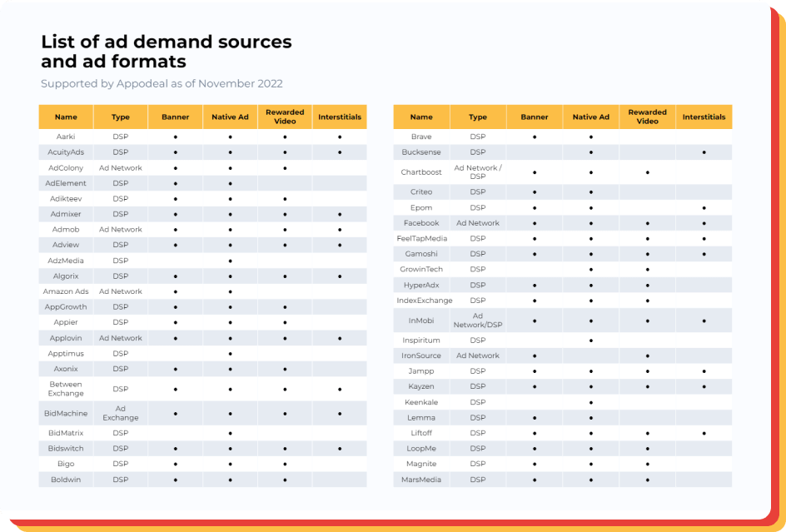Select the Bigo name cell
The image size is (786, 532).
pyautogui.click(x=66, y=465)
